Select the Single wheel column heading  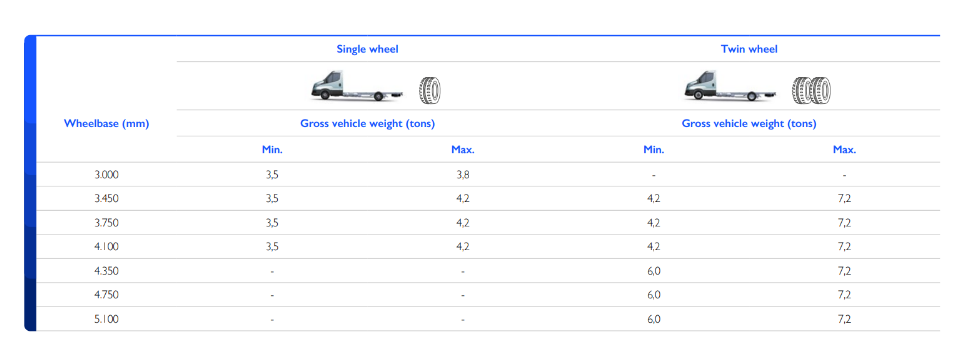367,49
